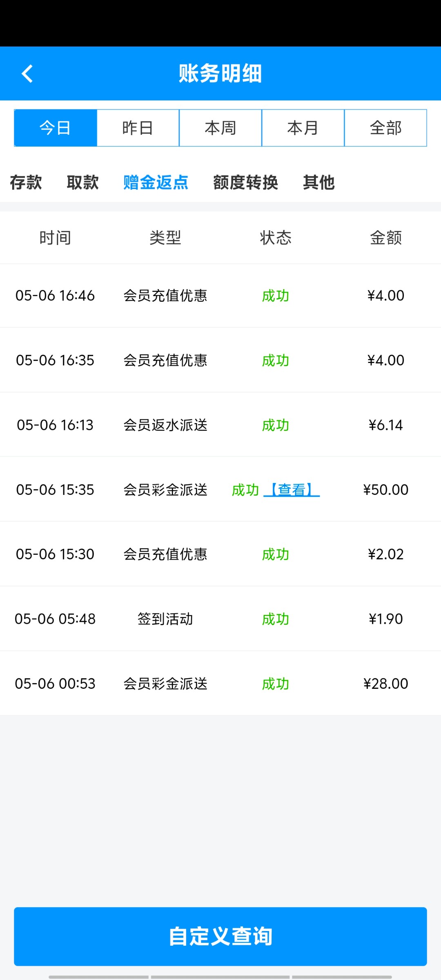Image resolution: width=441 pixels, height=980 pixels.
Task: Open the 取款 category tab
Action: (x=82, y=182)
